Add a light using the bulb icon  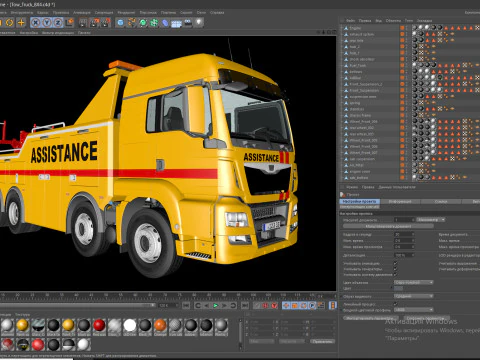199,22
